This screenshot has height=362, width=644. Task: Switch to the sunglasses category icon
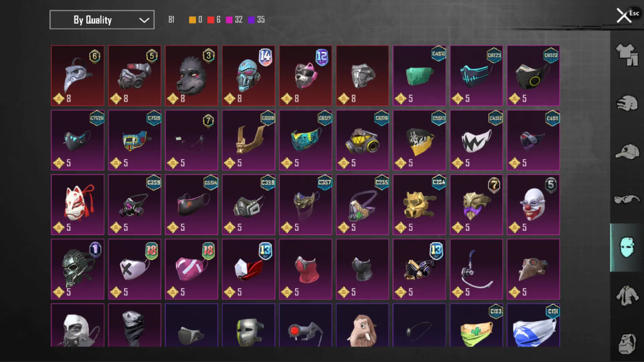click(627, 200)
